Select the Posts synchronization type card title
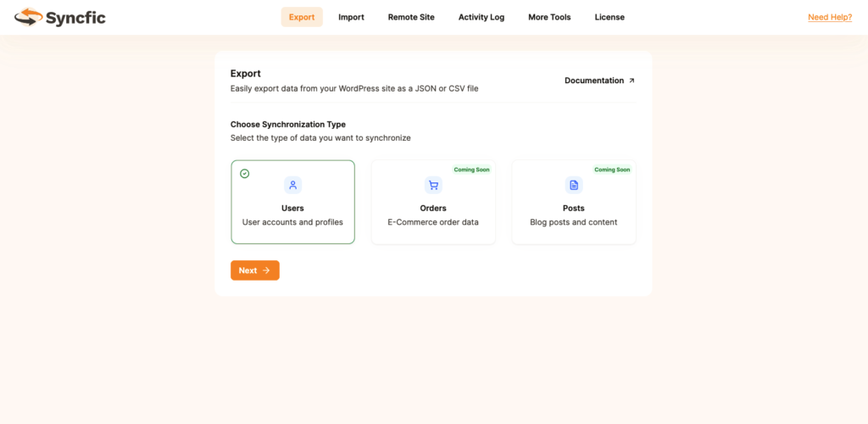 (x=574, y=208)
